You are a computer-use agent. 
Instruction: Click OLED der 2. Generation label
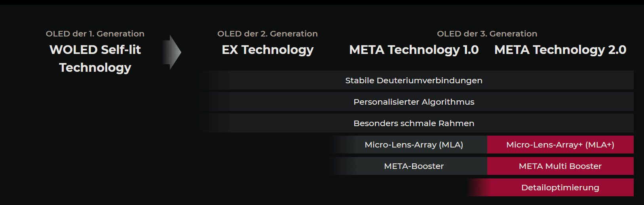[x=268, y=34]
